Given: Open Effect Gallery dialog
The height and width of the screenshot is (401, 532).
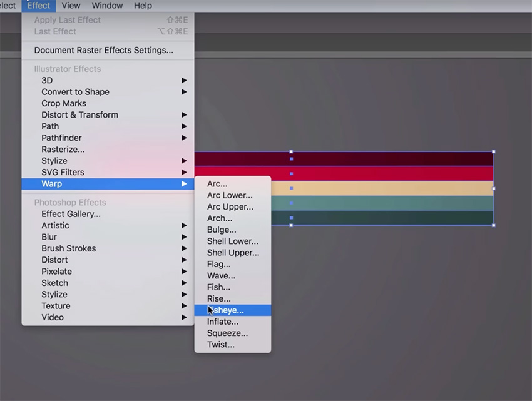Looking at the screenshot, I should [71, 214].
